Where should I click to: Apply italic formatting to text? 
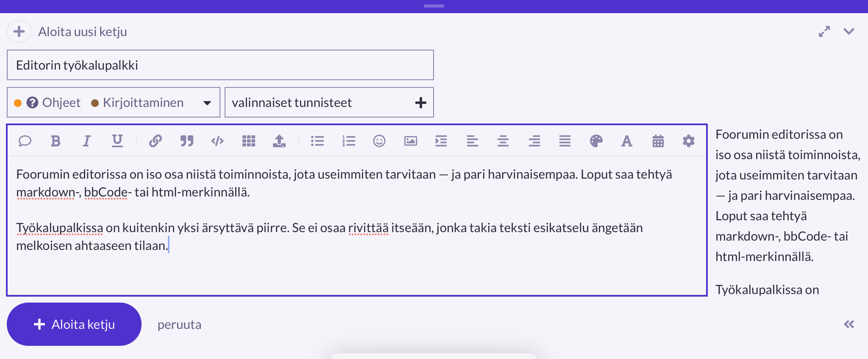click(86, 141)
